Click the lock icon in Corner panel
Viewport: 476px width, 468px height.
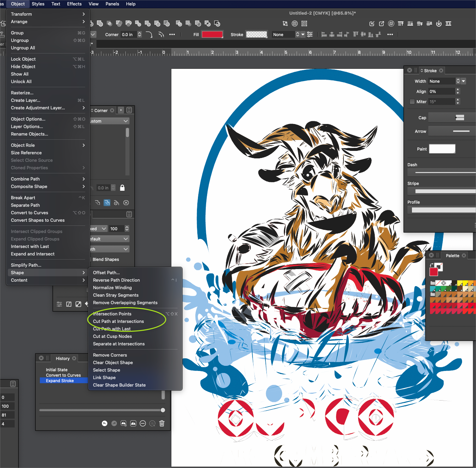click(x=122, y=188)
